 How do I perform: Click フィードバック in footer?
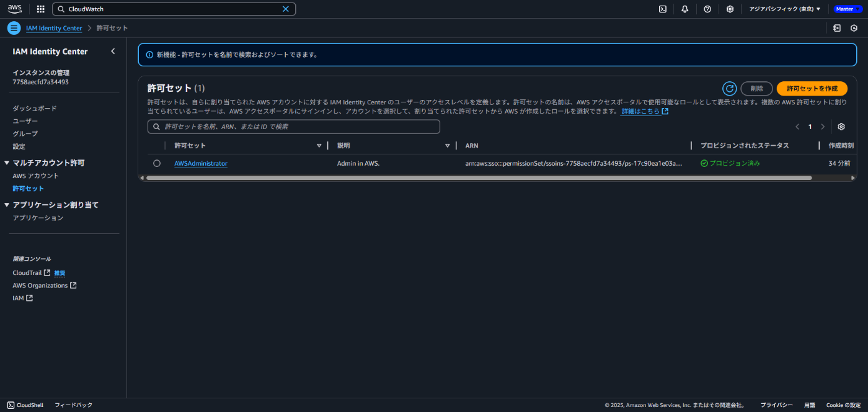73,405
